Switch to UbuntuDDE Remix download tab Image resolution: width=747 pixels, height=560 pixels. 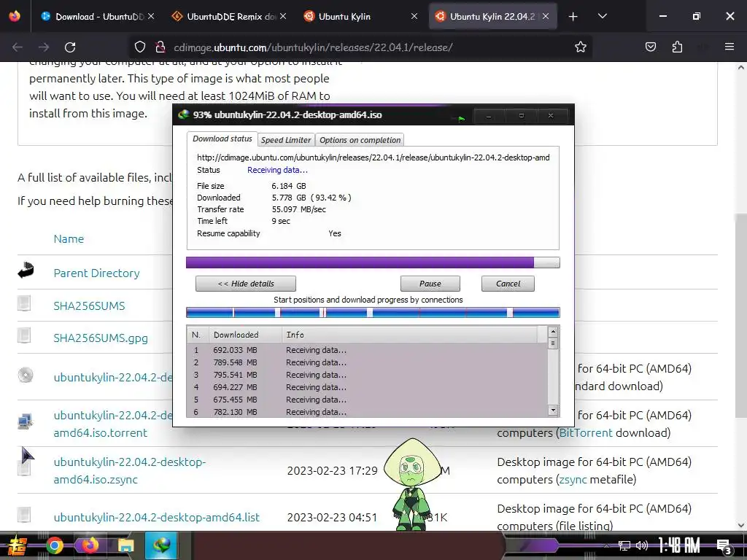coord(229,16)
